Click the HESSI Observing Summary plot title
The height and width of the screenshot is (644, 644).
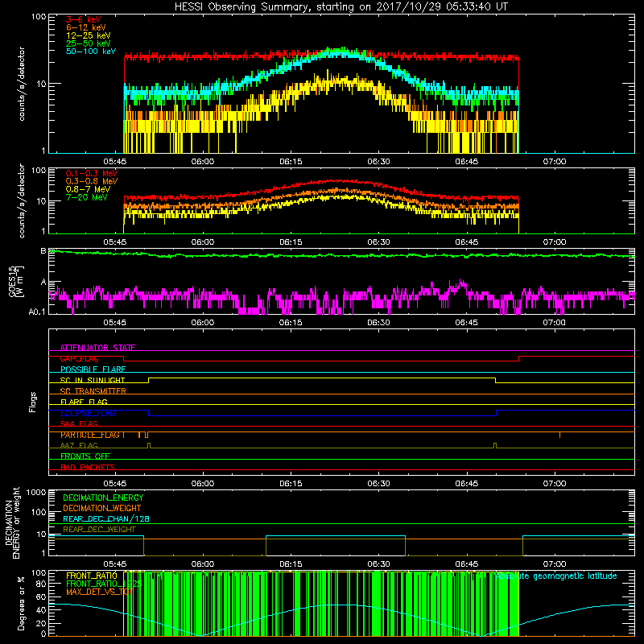(x=341, y=7)
